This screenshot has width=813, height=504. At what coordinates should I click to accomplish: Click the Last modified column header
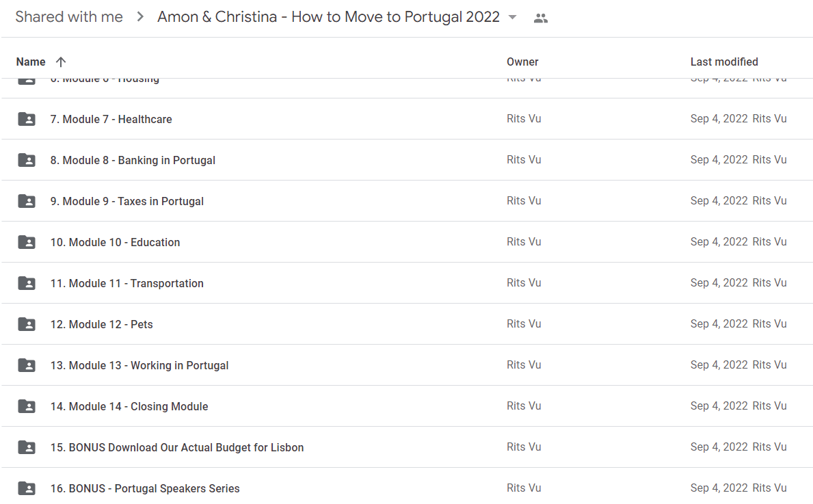[724, 62]
